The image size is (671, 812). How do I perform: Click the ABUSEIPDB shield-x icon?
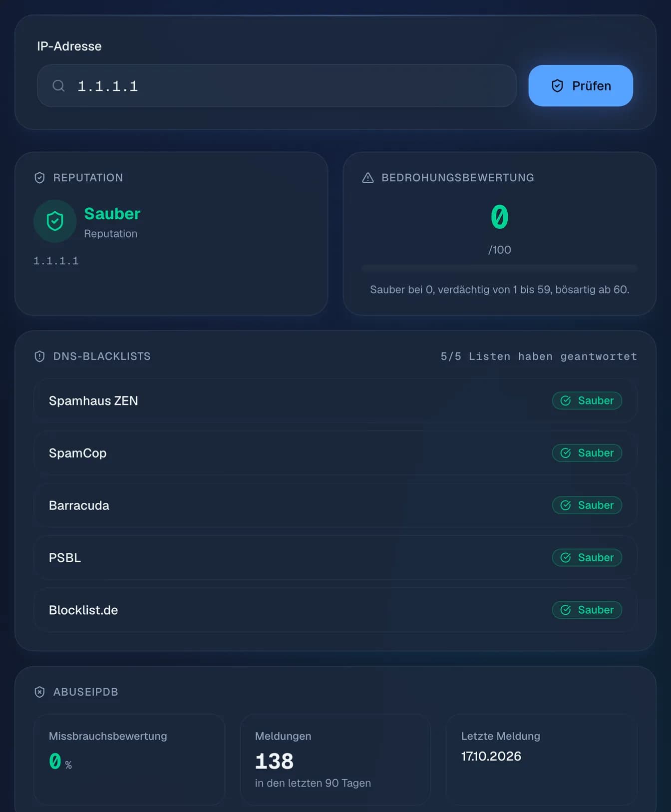point(39,692)
